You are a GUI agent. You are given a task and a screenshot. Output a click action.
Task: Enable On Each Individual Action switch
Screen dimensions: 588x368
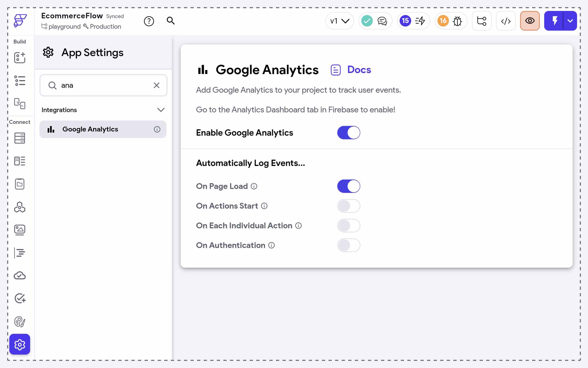pyautogui.click(x=348, y=226)
